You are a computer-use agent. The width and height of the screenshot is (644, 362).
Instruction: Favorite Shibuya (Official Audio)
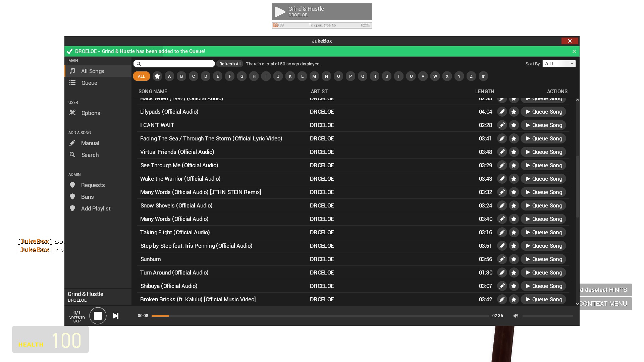[x=514, y=286]
